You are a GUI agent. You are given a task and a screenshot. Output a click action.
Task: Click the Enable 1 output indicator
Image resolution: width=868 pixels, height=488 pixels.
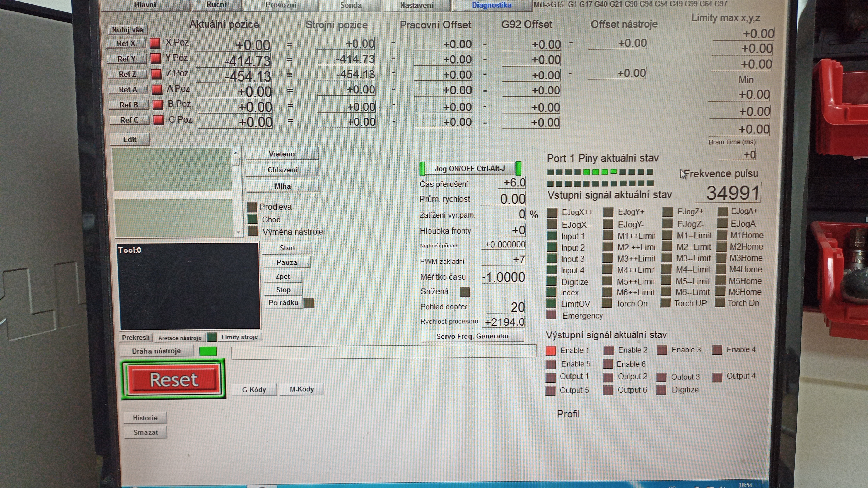[x=551, y=351]
